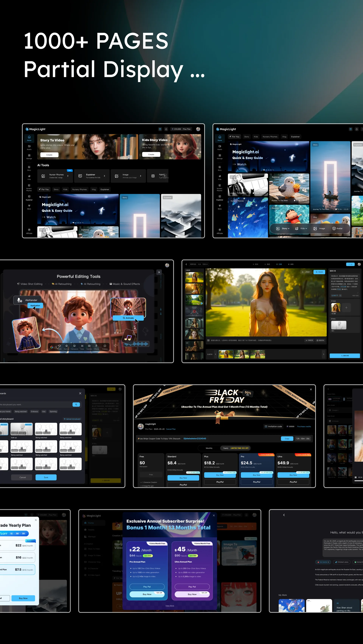Click Buy Now on the Pro $24.5 plan
The width and height of the screenshot is (363, 644).
point(257,475)
